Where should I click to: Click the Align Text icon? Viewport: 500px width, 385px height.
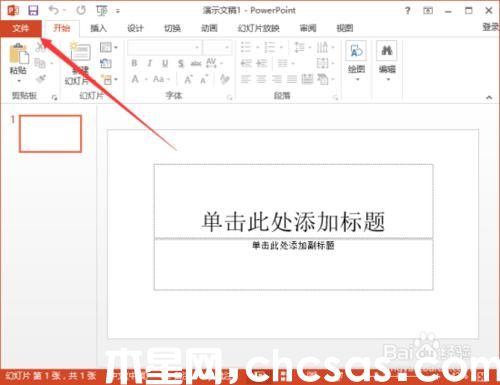pos(323,63)
